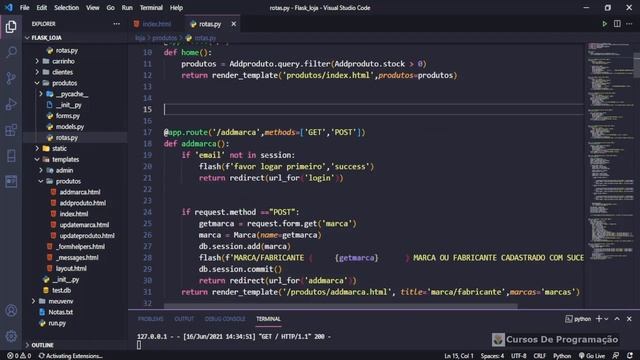Viewport: 640px width, 360px height.
Task: Click Ln 15, Col 1 cursor position
Action: pyautogui.click(x=459, y=356)
